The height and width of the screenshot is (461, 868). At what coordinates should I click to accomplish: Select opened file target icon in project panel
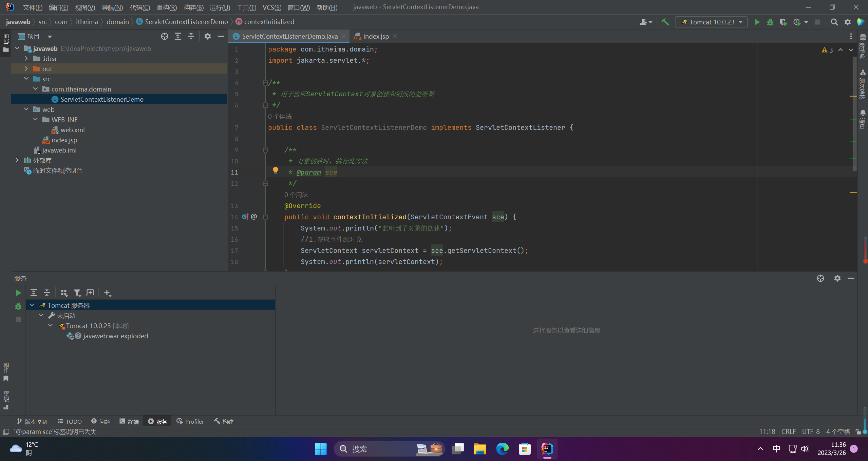pyautogui.click(x=165, y=36)
